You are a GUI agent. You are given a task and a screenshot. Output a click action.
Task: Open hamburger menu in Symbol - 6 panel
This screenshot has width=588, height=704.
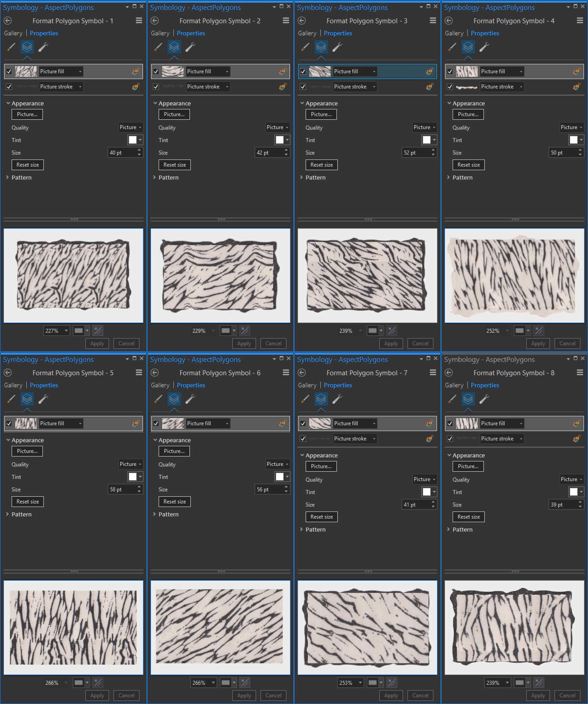[286, 373]
